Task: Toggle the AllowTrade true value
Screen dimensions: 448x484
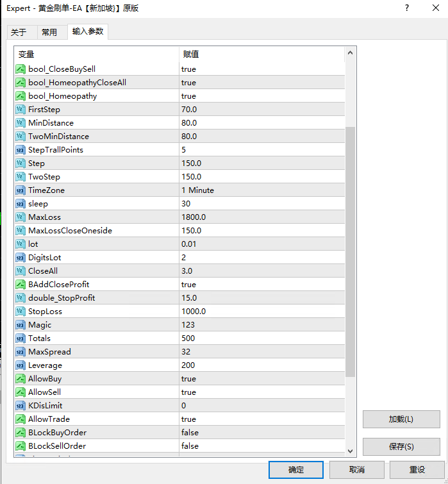Action: 188,419
